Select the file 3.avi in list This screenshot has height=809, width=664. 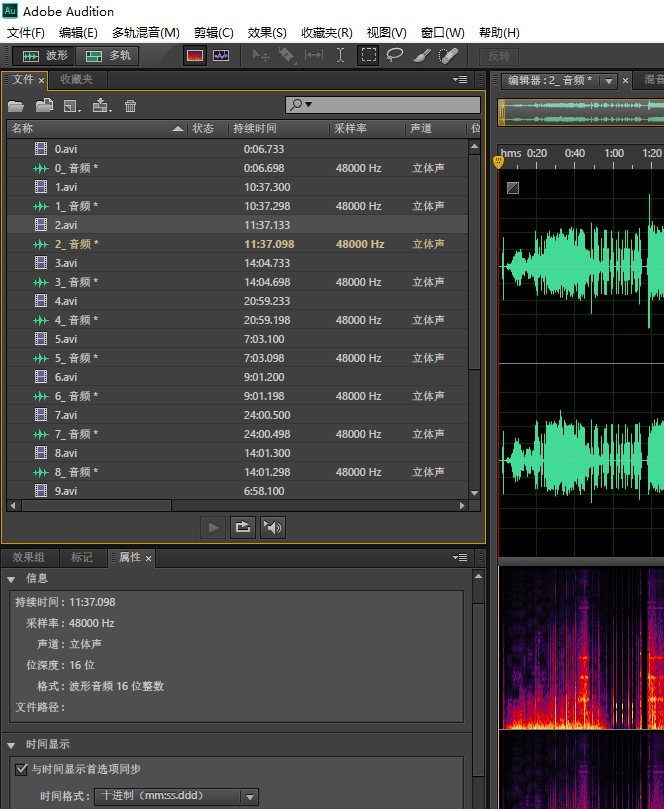coord(66,263)
